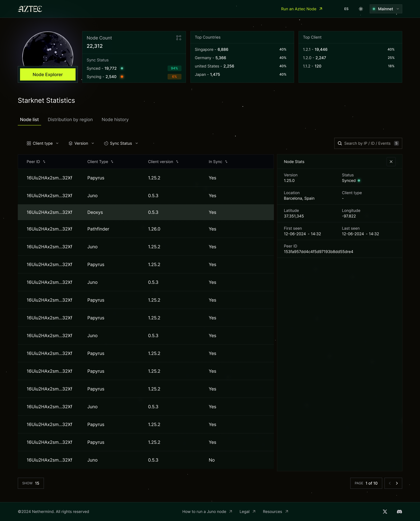Viewport: 420px width, 521px height.
Task: Open the SHOW 15 rows selector
Action: click(x=31, y=483)
